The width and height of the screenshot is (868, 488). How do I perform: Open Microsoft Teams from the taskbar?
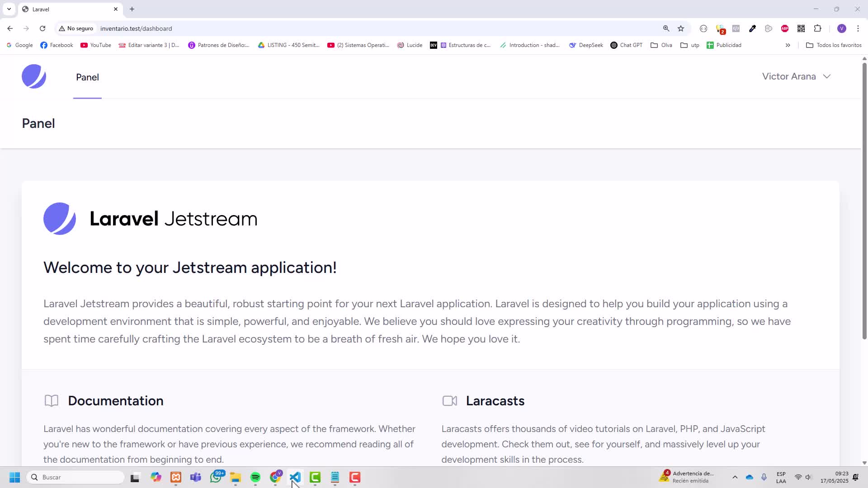tap(196, 477)
